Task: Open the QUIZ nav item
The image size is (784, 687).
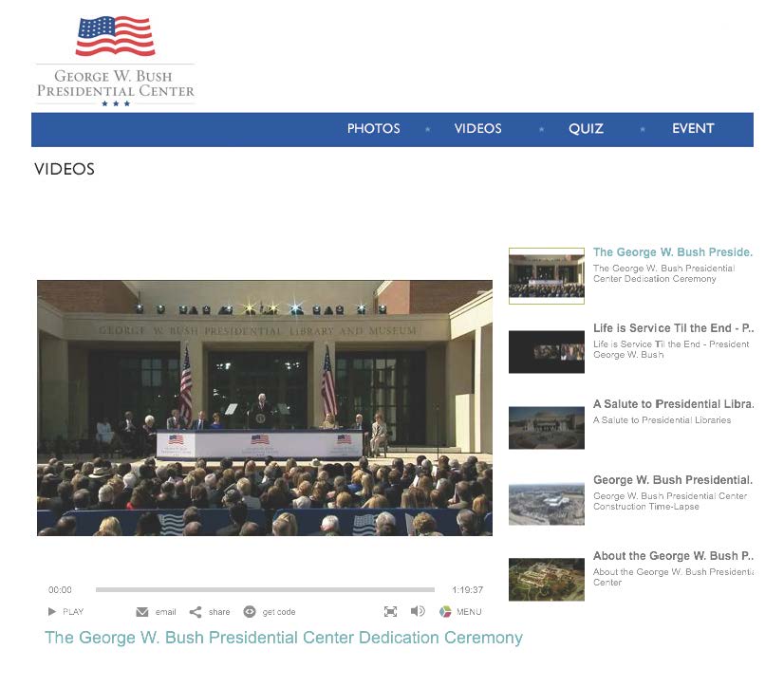Action: pos(586,129)
